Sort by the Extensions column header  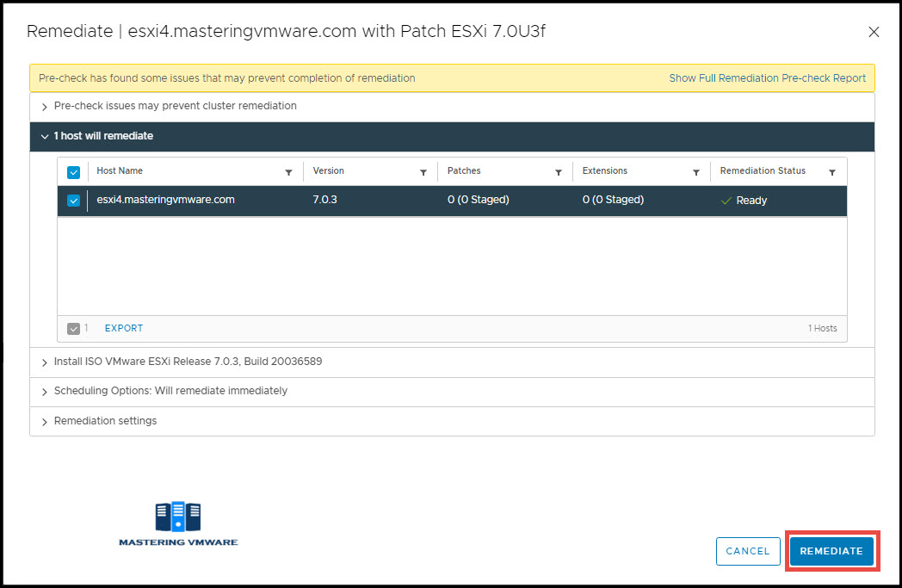click(604, 170)
